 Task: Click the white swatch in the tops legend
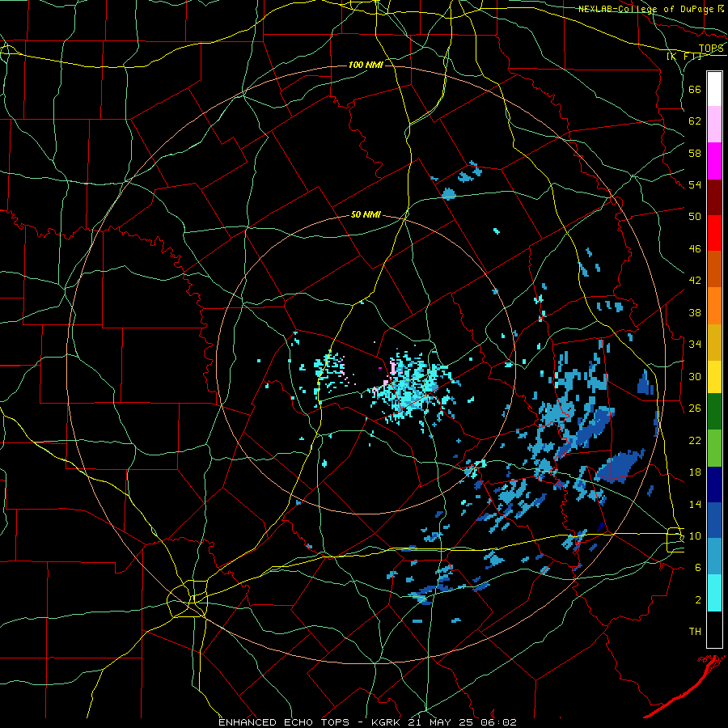[714, 89]
